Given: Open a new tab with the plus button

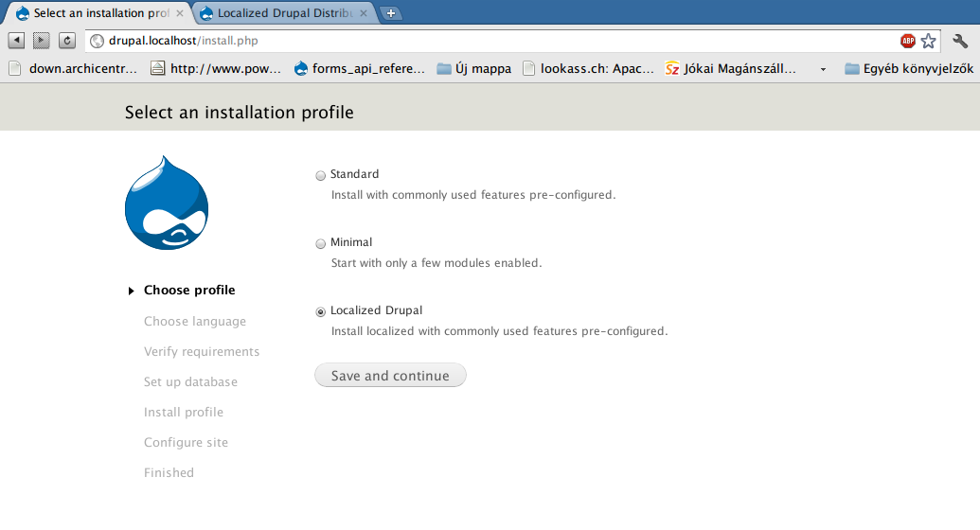Looking at the screenshot, I should click(x=391, y=13).
